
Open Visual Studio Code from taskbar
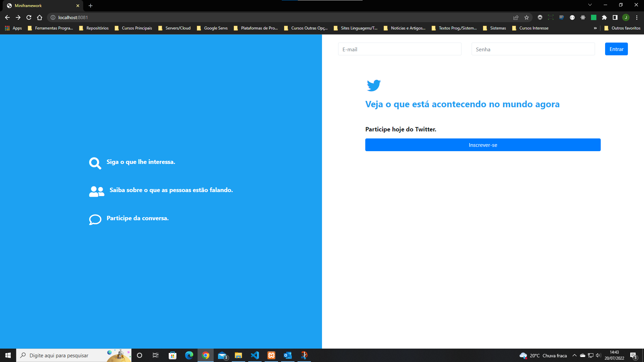(255, 355)
